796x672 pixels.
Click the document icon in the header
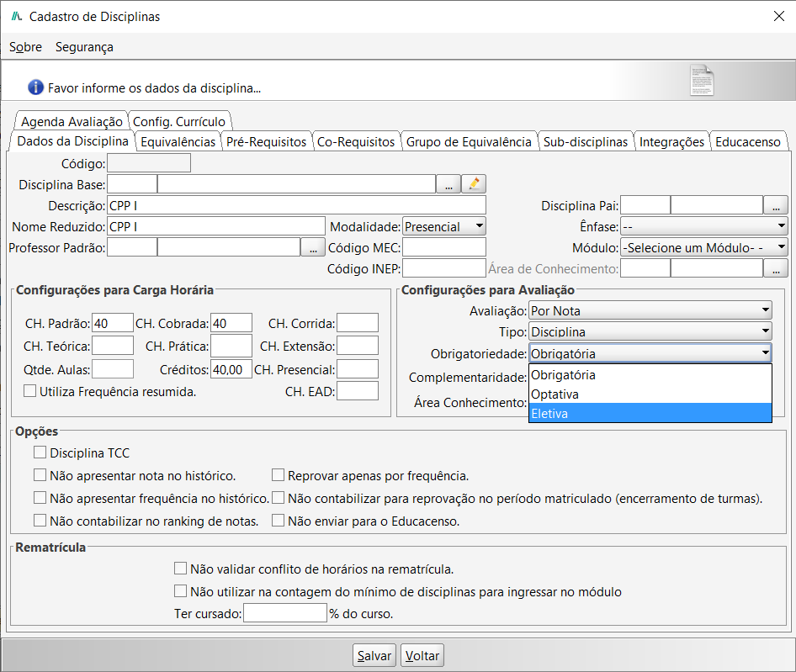[x=702, y=80]
